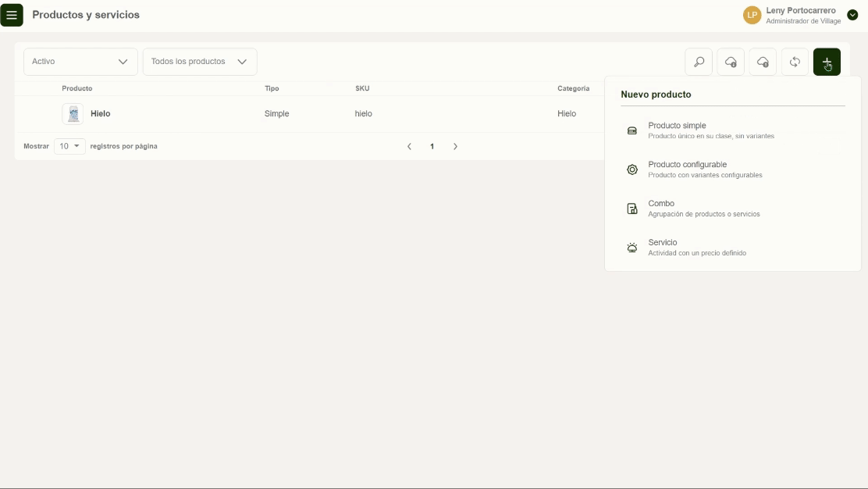Screen dimensions: 868x489
Task: Expand the user account menu chevron
Action: [852, 15]
